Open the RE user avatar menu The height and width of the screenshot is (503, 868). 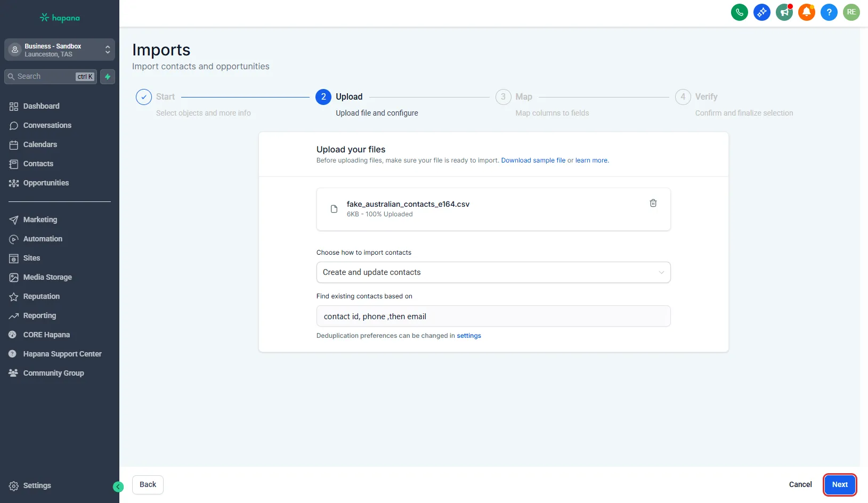click(x=851, y=12)
